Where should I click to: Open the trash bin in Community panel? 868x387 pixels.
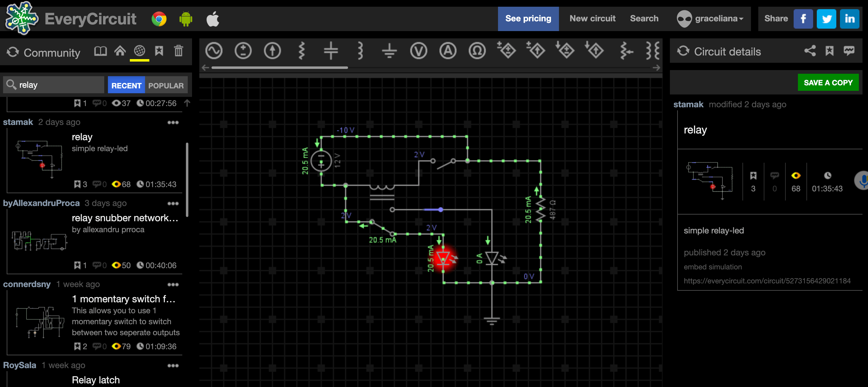[x=178, y=51]
